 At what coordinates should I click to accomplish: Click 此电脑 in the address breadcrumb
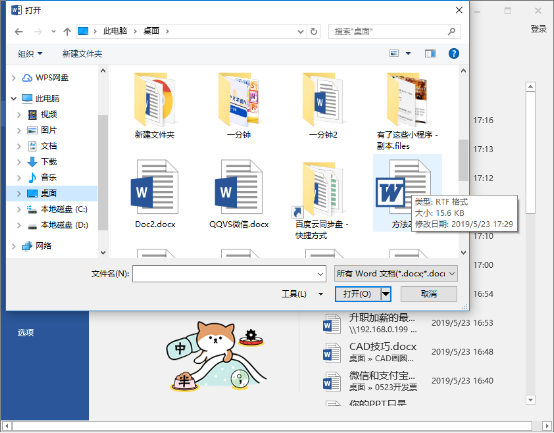pyautogui.click(x=115, y=31)
